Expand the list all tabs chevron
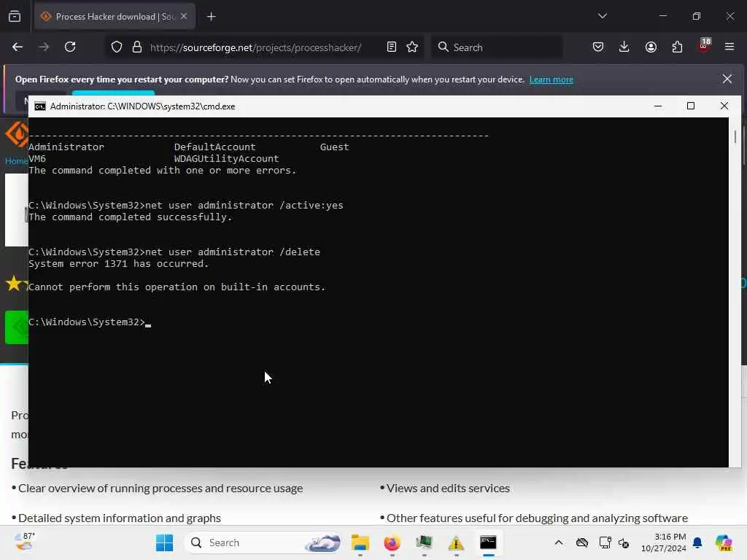This screenshot has width=747, height=560. tap(602, 16)
